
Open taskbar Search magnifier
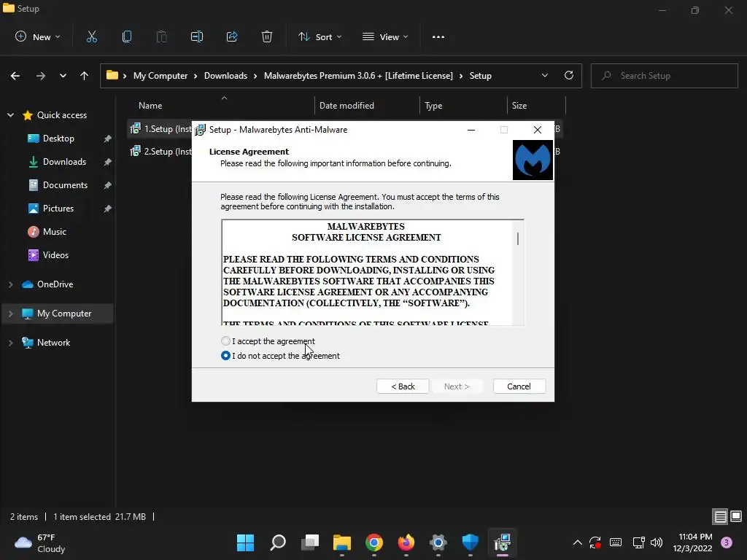tap(278, 542)
